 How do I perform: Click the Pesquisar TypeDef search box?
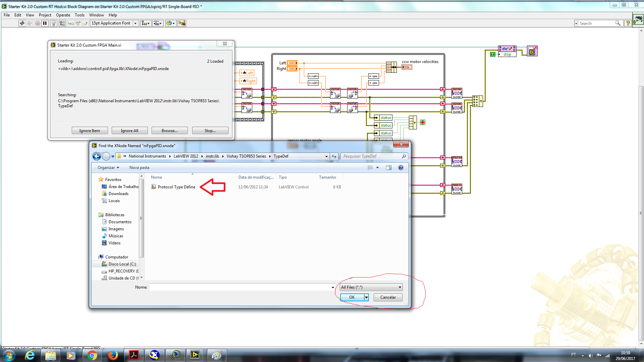(x=374, y=156)
